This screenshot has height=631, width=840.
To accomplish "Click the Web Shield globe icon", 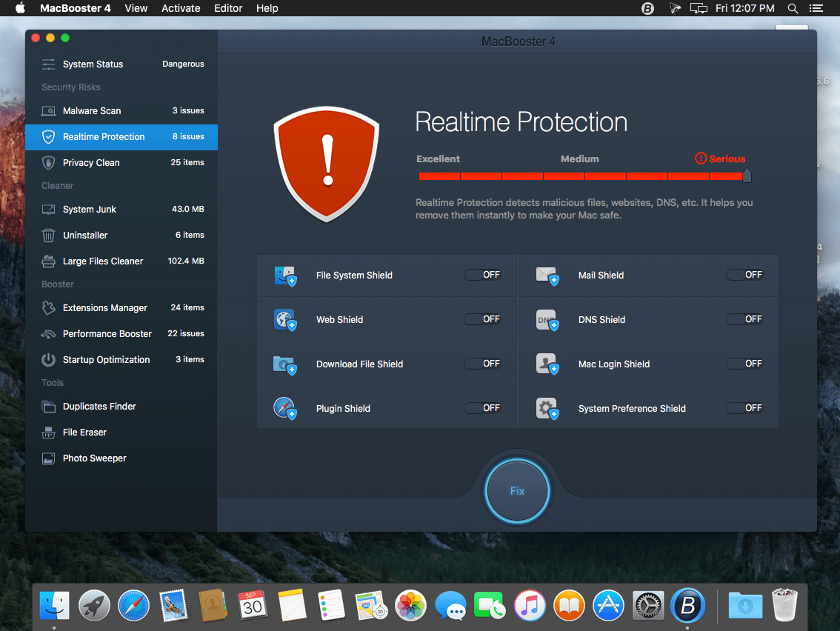I will (284, 320).
